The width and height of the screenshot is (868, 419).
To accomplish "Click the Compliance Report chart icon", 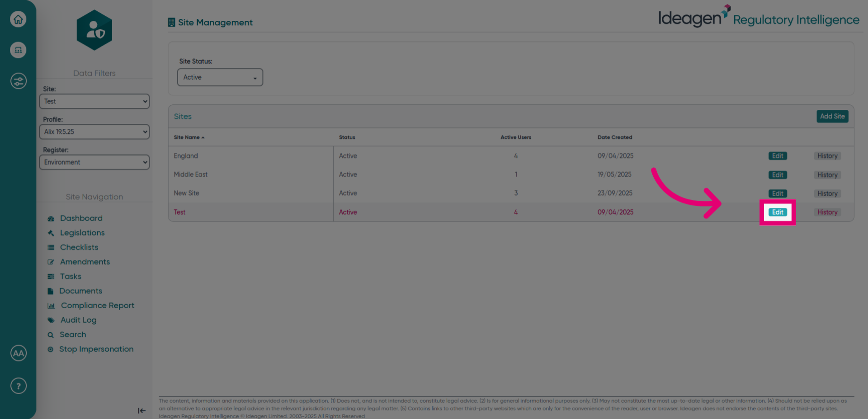I will 51,306.
